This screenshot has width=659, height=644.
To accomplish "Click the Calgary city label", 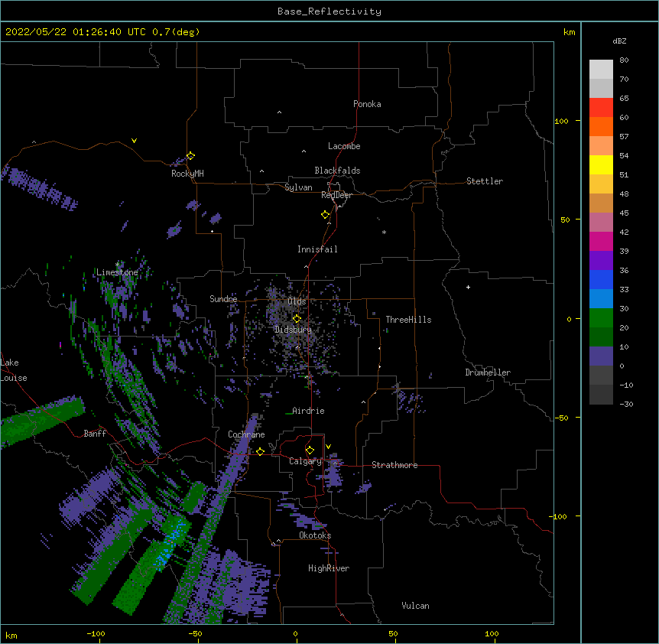I will [x=305, y=461].
